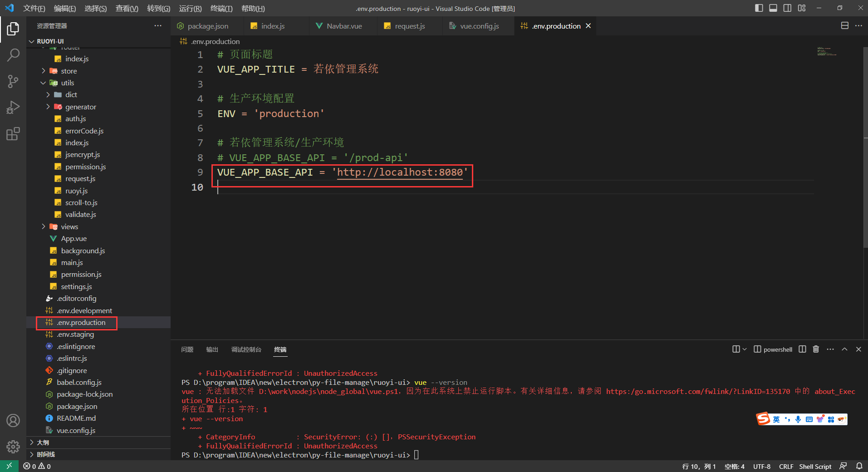
Task: Toggle secondary side bar visibility
Action: [787, 8]
